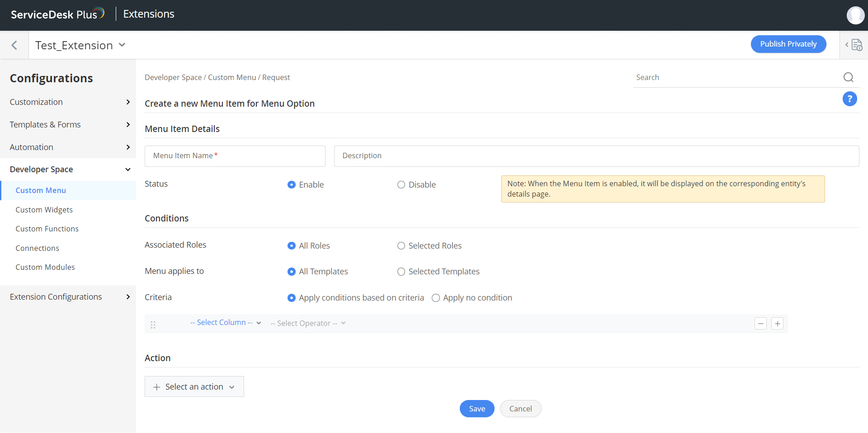Open the Select Column dropdown
The width and height of the screenshot is (868, 433).
225,323
